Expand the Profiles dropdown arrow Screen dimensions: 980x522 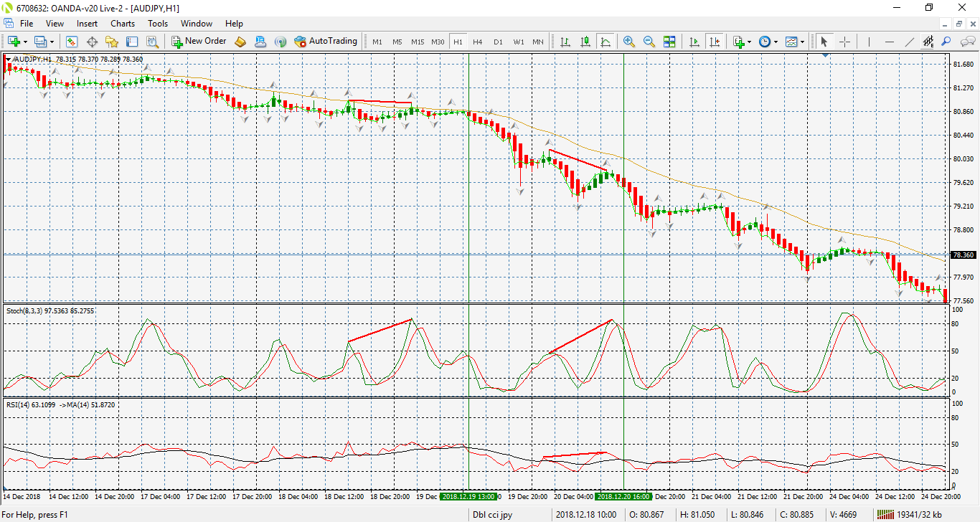(52, 42)
